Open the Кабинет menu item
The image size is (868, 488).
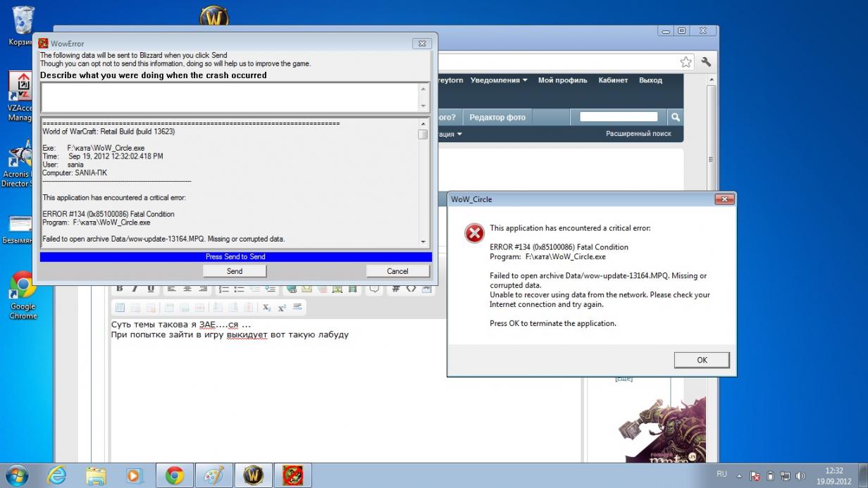[x=613, y=80]
